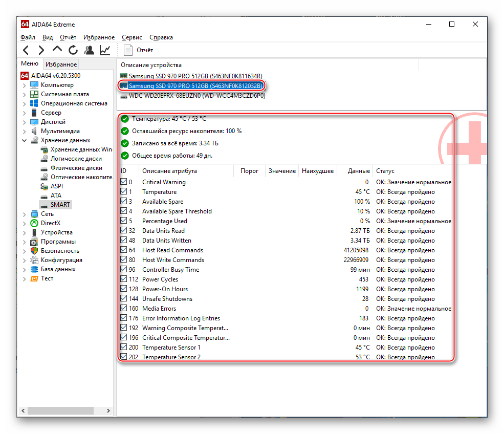Select the SMART tree item
504x434 pixels.
(x=60, y=205)
